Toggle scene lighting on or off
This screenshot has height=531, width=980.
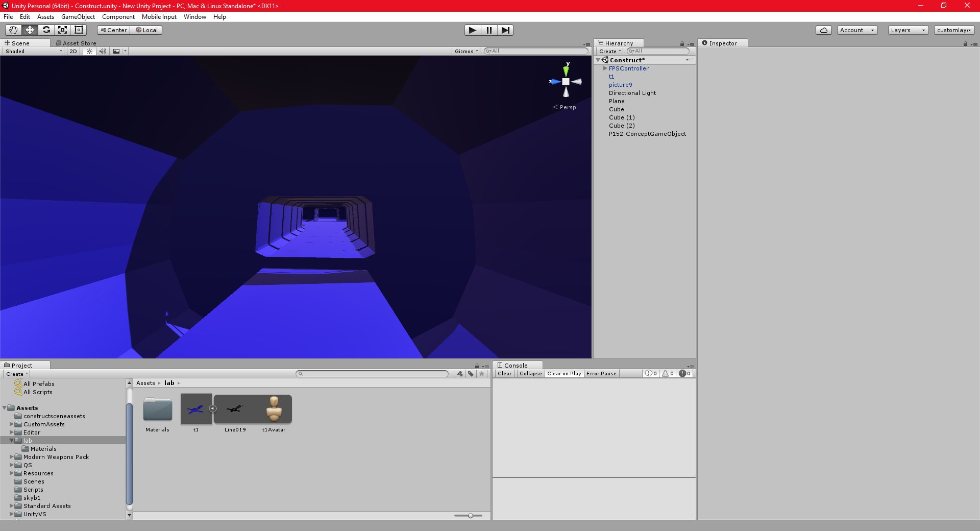point(89,51)
